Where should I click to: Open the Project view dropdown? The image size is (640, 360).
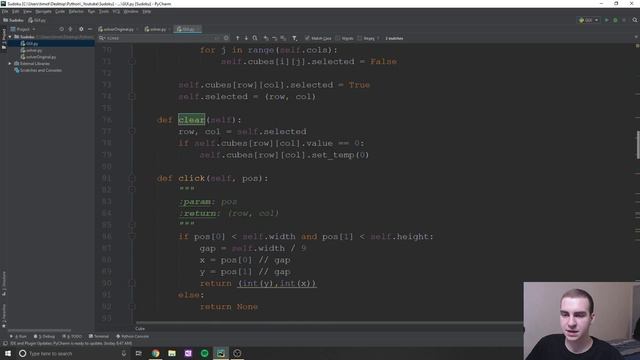tap(23, 29)
